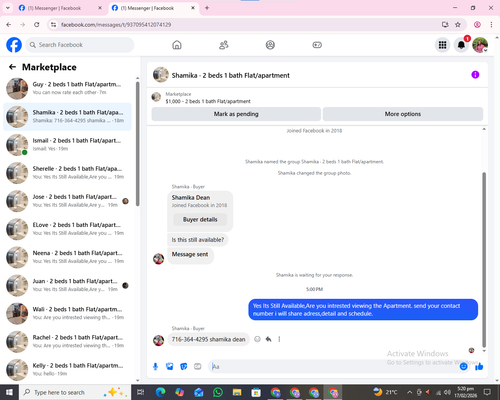Click the Windows taskbar search box
Image resolution: width=500 pixels, height=400 pixels.
75,392
